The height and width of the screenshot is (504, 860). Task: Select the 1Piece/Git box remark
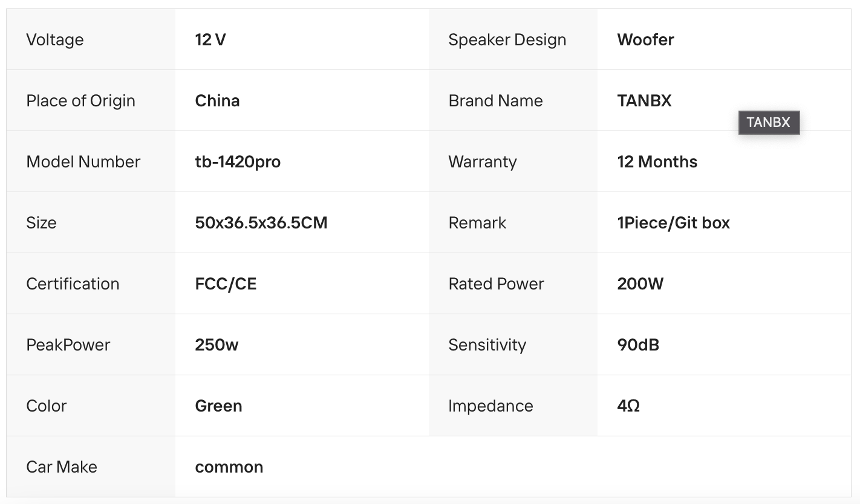(673, 223)
